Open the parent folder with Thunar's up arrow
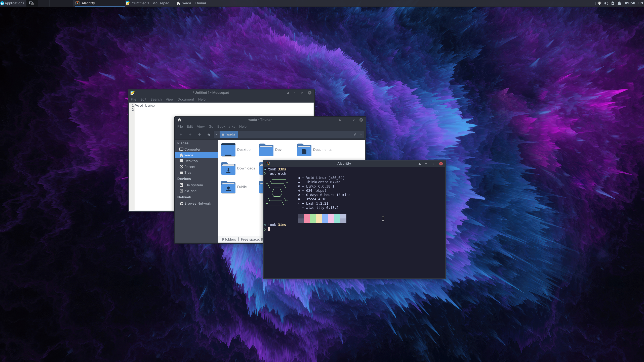The width and height of the screenshot is (644, 362). pos(199,134)
